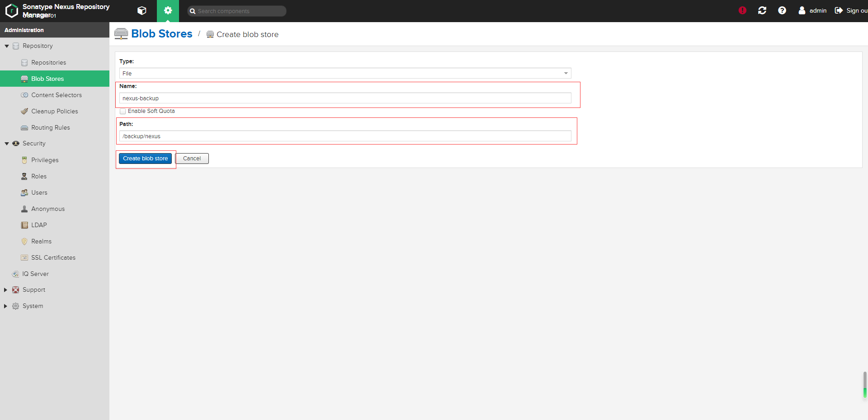Open Users menu item

(x=55, y=192)
